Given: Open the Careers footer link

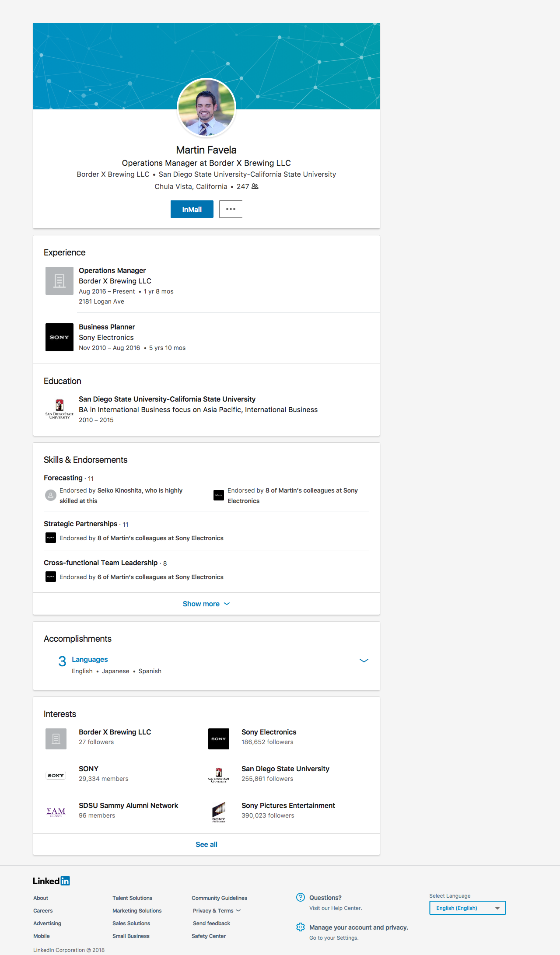Looking at the screenshot, I should [x=43, y=911].
